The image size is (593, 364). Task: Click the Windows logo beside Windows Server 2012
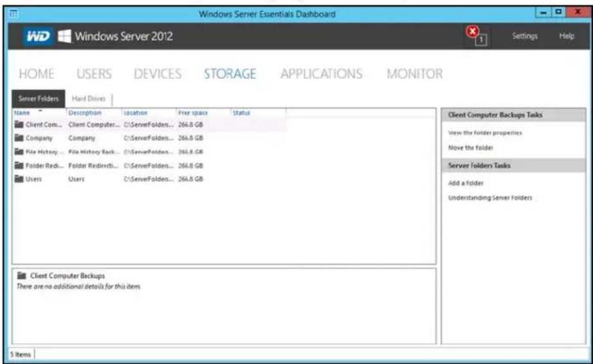click(x=64, y=37)
